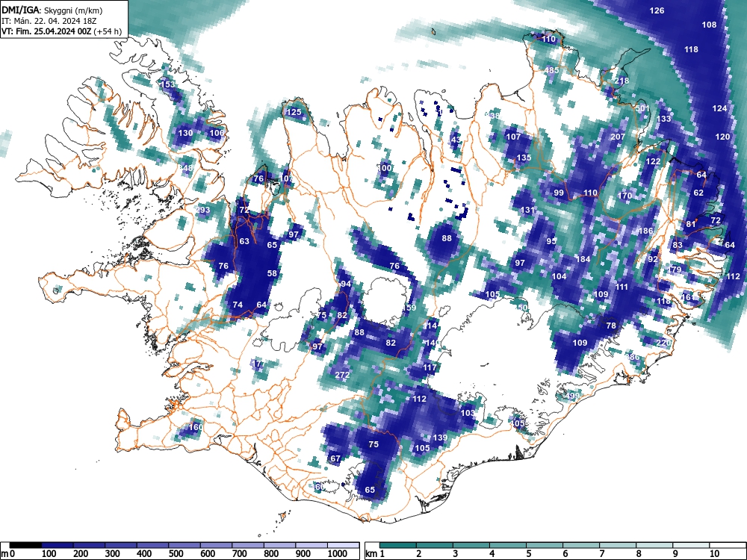Click the visibility value '218' on the map
The width and height of the screenshot is (747, 560).
point(622,81)
